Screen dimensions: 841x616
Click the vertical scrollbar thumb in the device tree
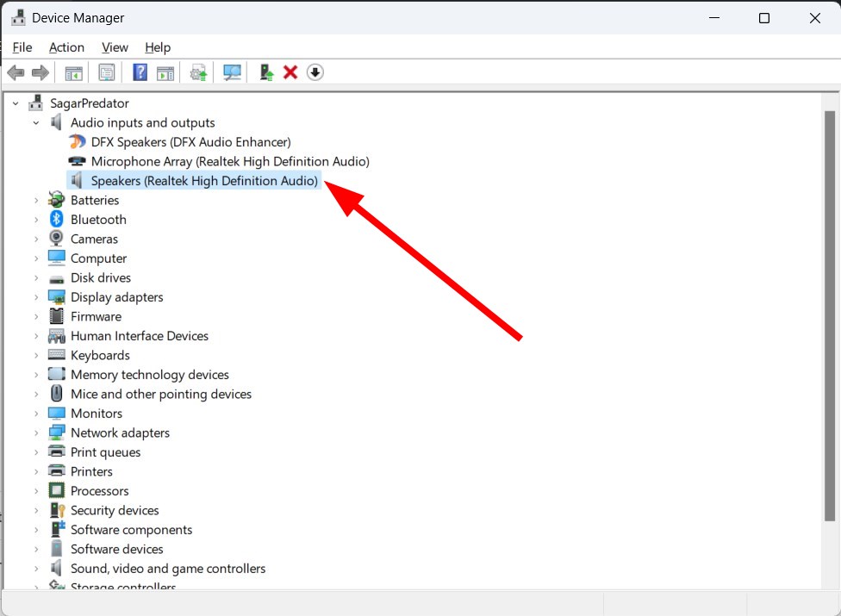[829, 316]
